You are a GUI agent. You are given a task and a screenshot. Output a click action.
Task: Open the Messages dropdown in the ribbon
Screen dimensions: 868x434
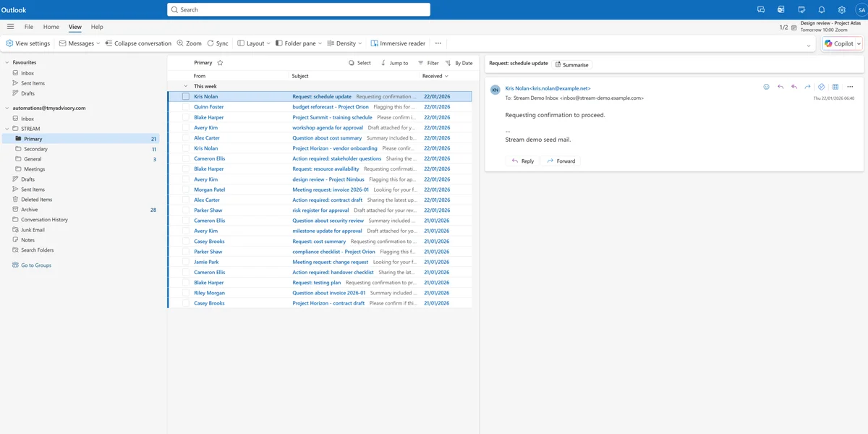(x=78, y=43)
